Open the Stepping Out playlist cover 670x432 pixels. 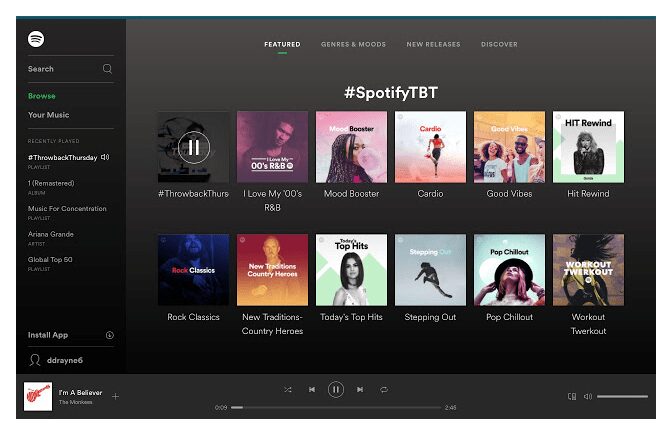coord(430,270)
